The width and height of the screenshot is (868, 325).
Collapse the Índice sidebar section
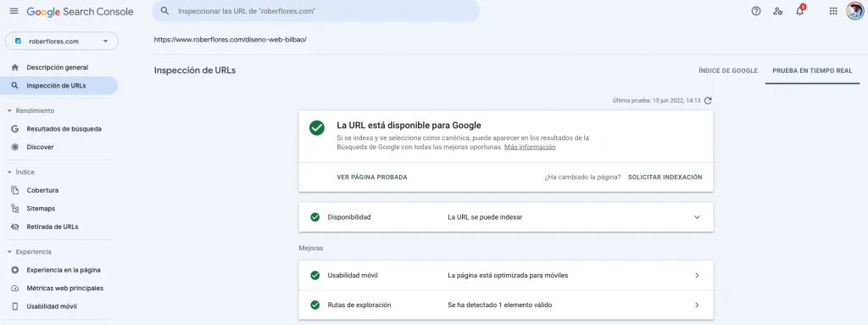(10, 172)
